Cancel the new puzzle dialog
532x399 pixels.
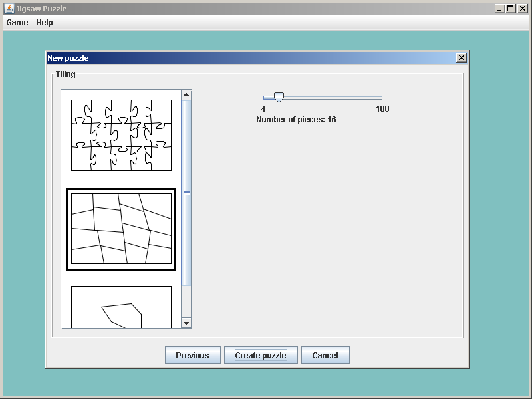325,356
